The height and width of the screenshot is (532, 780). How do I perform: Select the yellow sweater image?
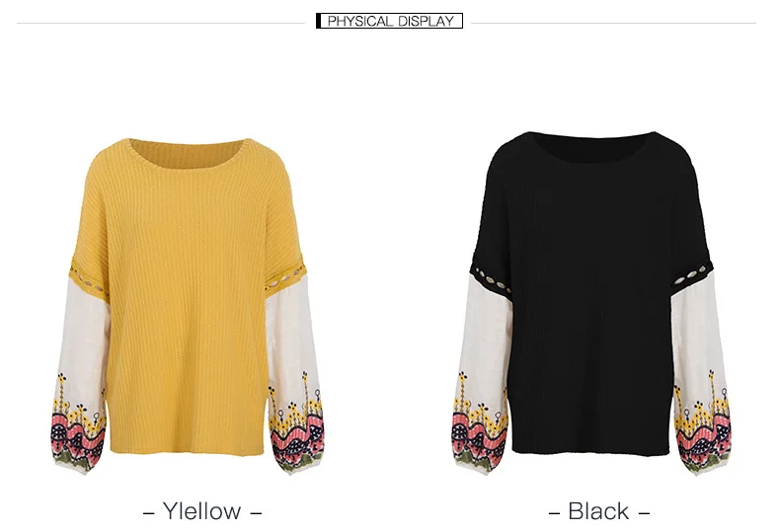(188, 306)
